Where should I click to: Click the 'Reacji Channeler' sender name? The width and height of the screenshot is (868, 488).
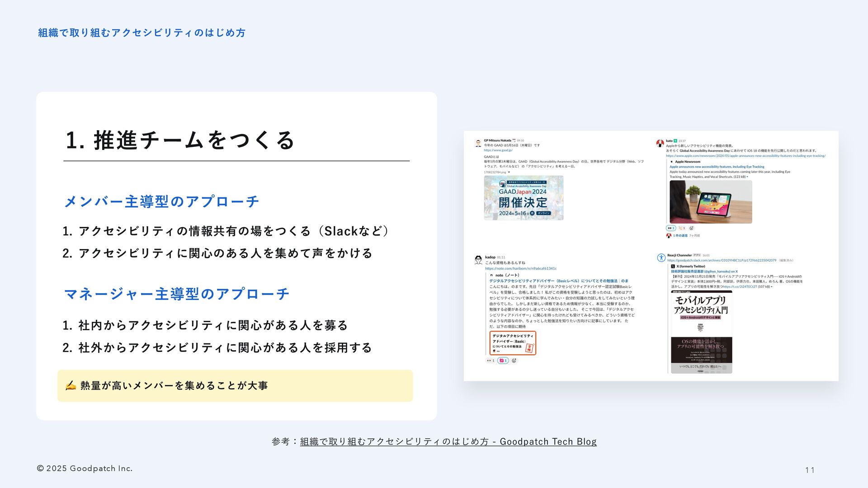click(679, 255)
